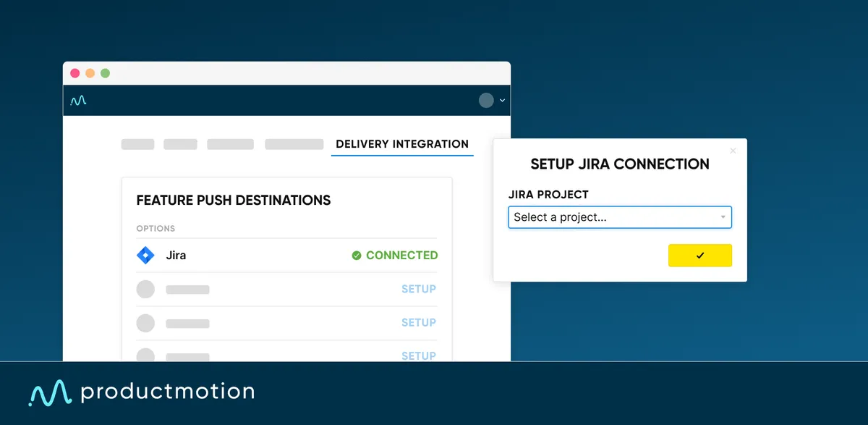
Task: Click the Setup Jira Connection title
Action: pyautogui.click(x=620, y=164)
